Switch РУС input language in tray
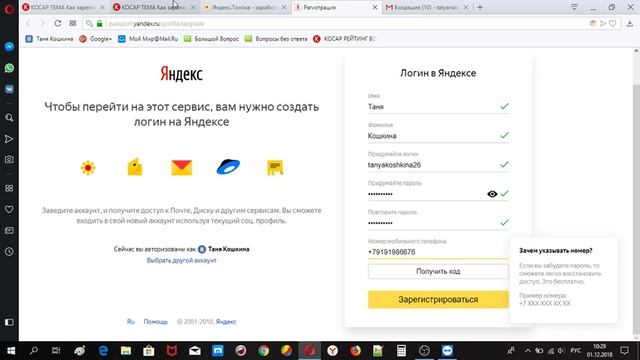Viewport: 640px width, 360px height. point(575,351)
